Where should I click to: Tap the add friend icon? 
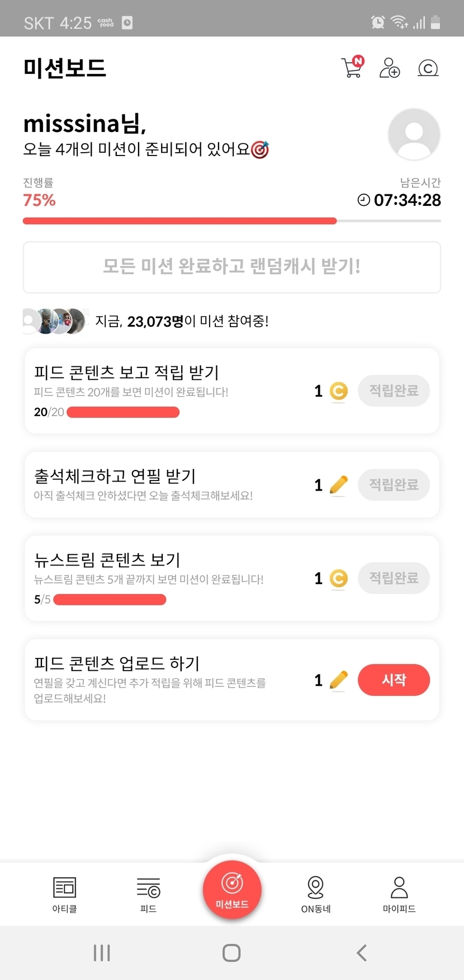[389, 68]
